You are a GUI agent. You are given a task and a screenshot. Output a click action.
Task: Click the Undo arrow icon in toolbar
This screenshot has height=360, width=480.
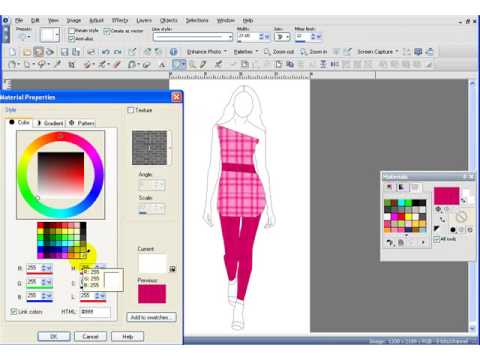(106, 52)
